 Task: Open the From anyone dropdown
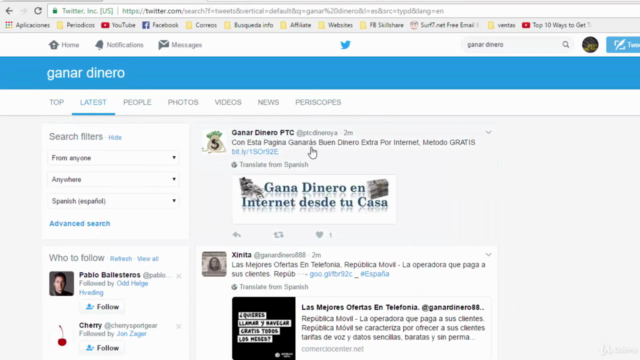click(x=113, y=158)
